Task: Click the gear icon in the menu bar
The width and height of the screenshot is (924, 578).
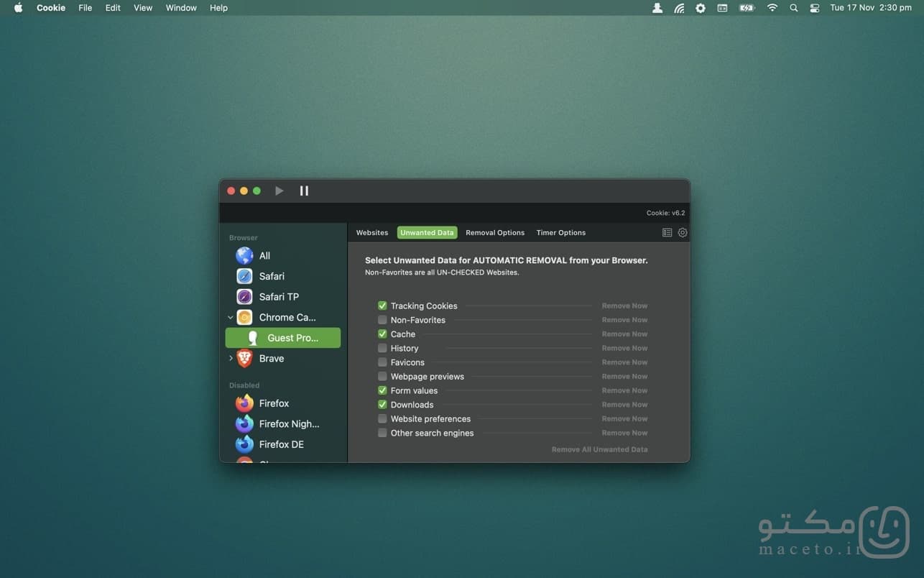Action: pos(701,8)
